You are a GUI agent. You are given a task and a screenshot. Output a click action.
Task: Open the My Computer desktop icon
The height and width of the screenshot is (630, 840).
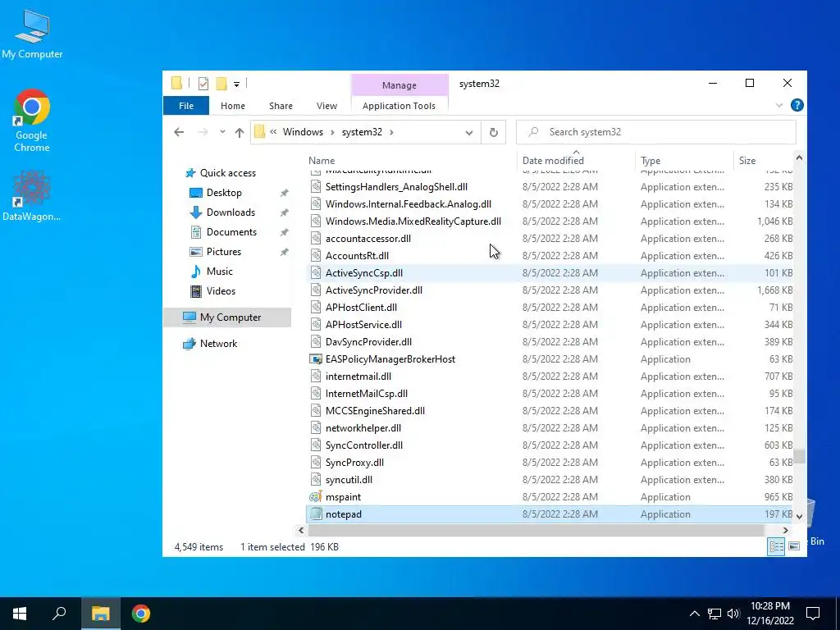point(32,34)
